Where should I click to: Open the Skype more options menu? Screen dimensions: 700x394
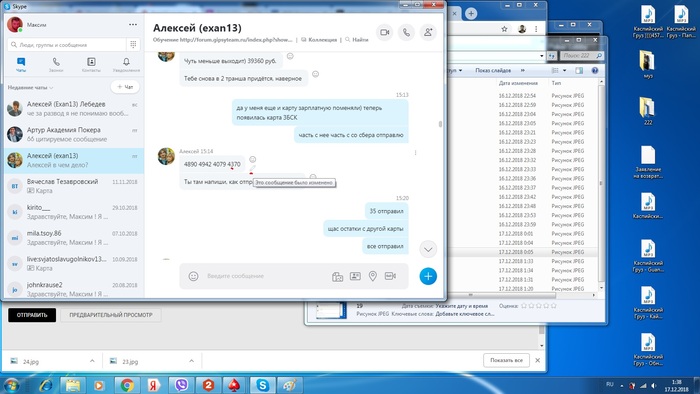click(133, 25)
